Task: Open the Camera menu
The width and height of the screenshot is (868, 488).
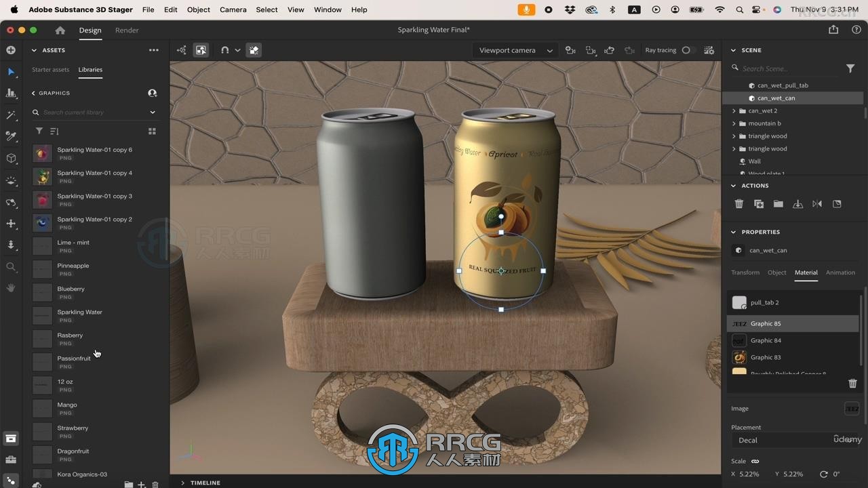Action: pos(233,9)
